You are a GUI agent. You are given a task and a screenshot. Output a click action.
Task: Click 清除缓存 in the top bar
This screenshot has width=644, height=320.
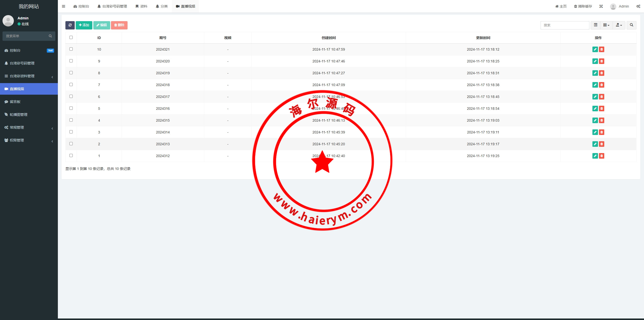click(x=583, y=6)
